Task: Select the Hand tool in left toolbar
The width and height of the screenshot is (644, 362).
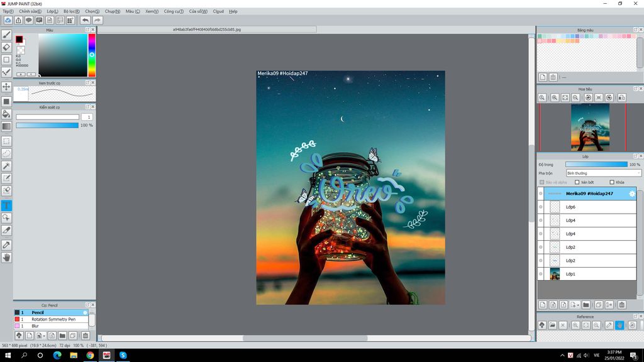Action: [6, 257]
